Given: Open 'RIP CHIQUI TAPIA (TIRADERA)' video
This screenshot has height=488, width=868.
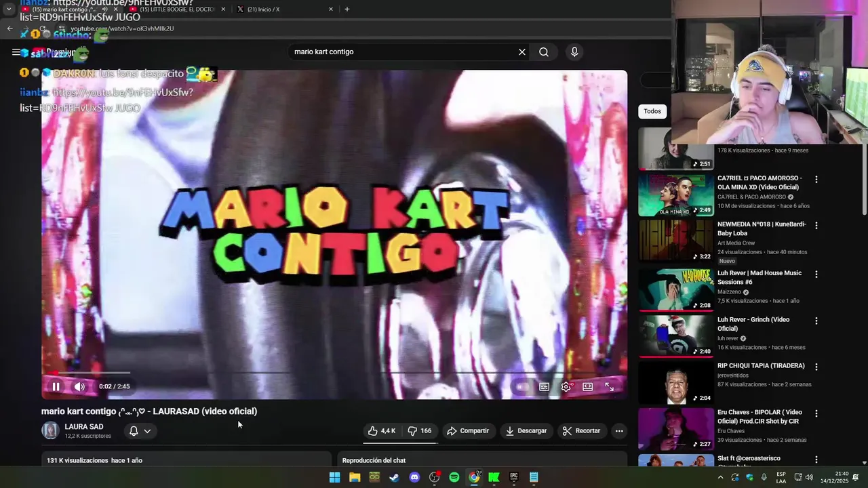Looking at the screenshot, I should click(x=761, y=366).
